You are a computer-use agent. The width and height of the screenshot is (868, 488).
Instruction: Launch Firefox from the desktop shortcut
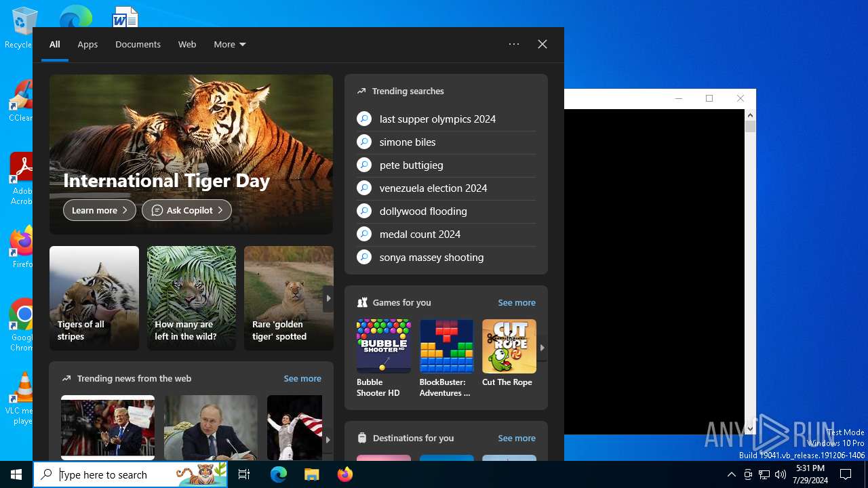point(22,247)
